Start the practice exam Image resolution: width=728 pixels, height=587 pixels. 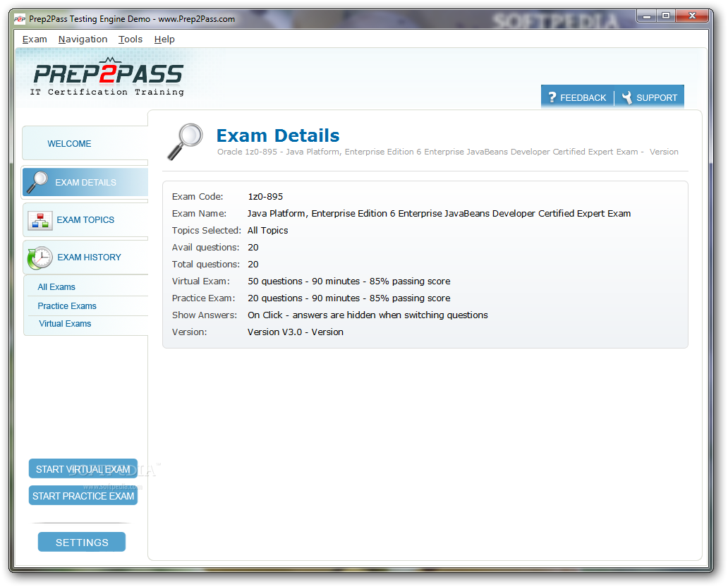(83, 496)
